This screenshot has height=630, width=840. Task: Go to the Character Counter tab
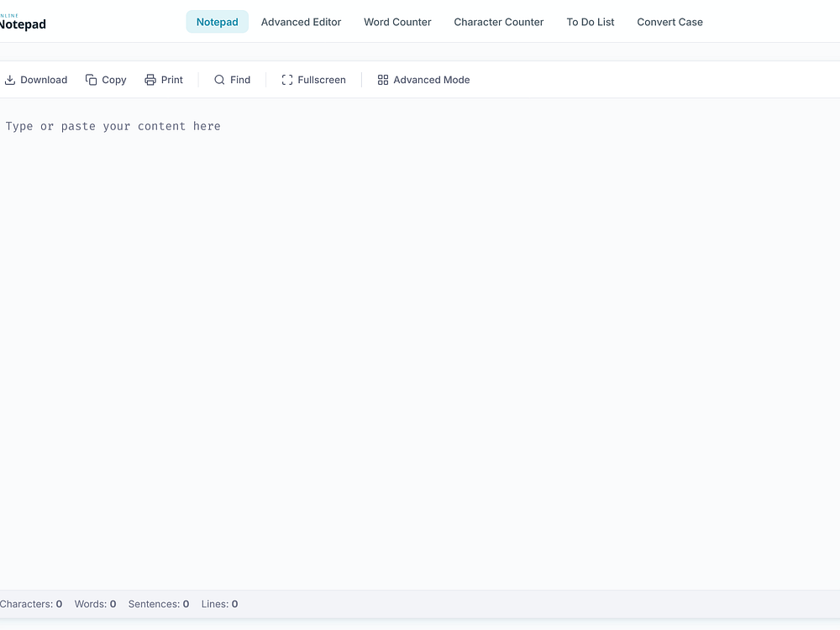point(499,22)
